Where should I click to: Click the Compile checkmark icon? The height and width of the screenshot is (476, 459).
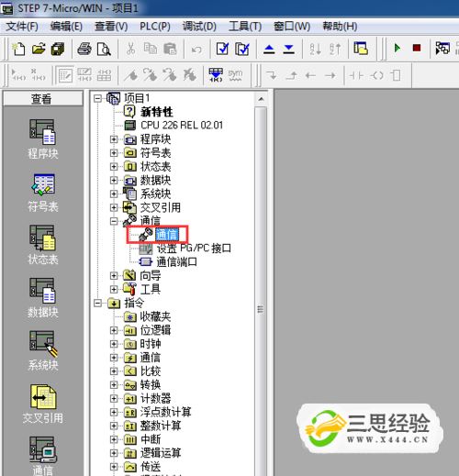click(x=222, y=49)
